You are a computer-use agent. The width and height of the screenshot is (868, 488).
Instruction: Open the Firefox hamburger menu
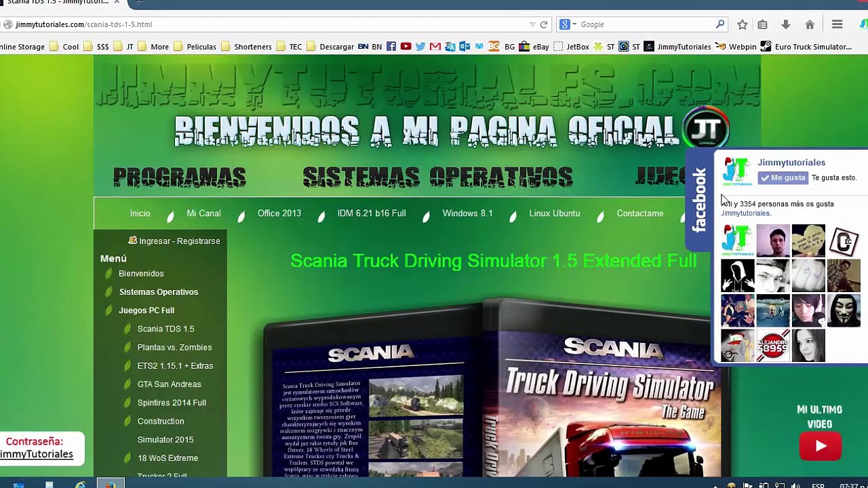tap(837, 24)
